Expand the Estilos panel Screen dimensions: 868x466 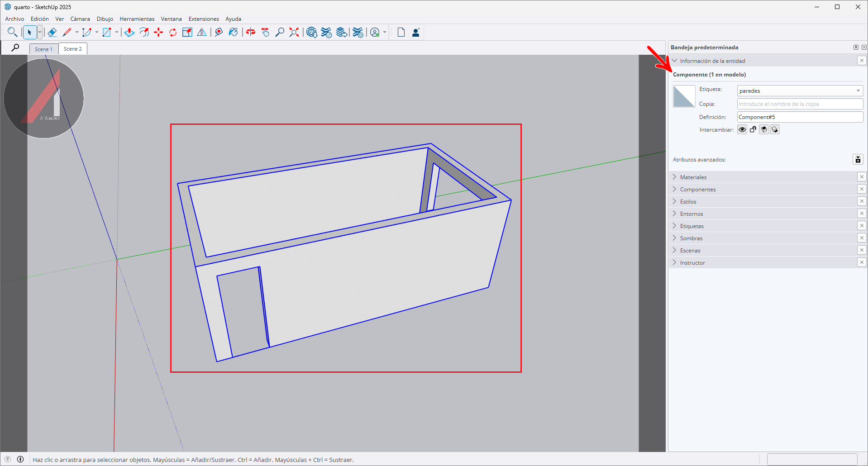tap(674, 201)
